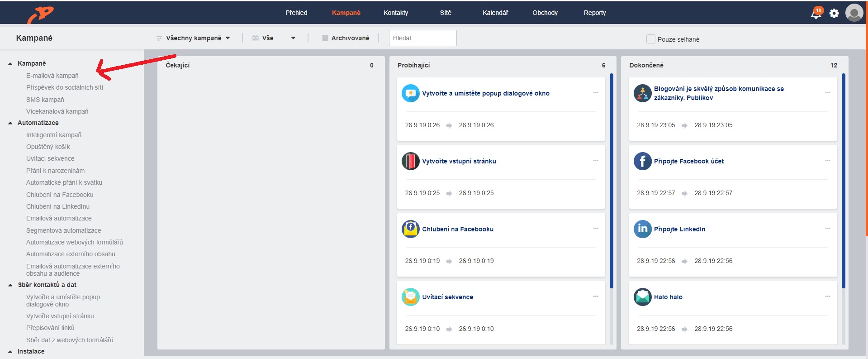The height and width of the screenshot is (359, 868).
Task: Click the orange rocket logo
Action: (41, 14)
